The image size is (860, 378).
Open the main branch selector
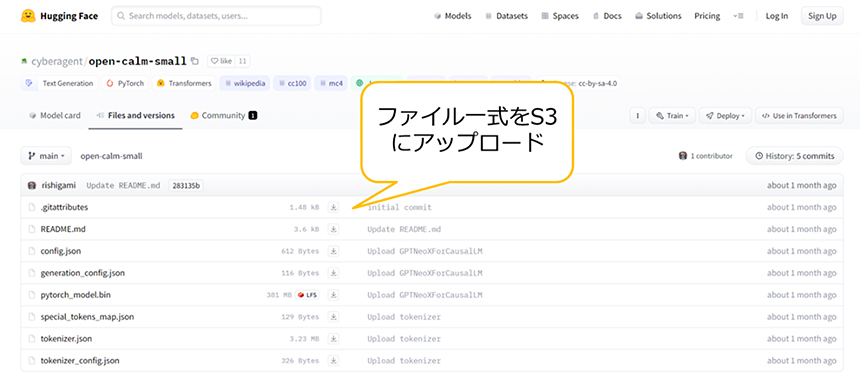point(46,156)
